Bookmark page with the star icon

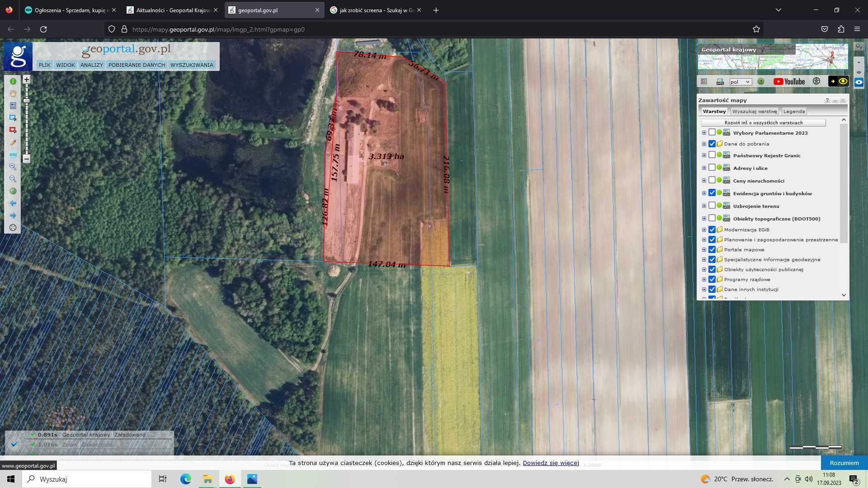pyautogui.click(x=756, y=29)
